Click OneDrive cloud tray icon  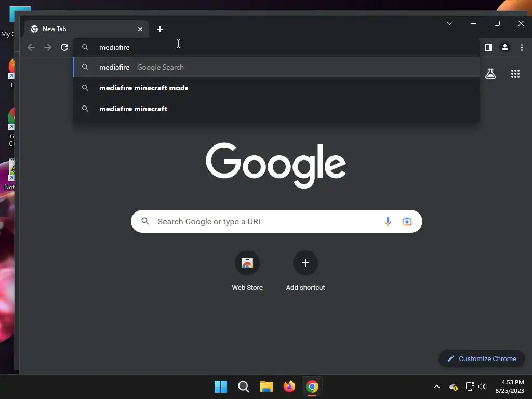453,387
